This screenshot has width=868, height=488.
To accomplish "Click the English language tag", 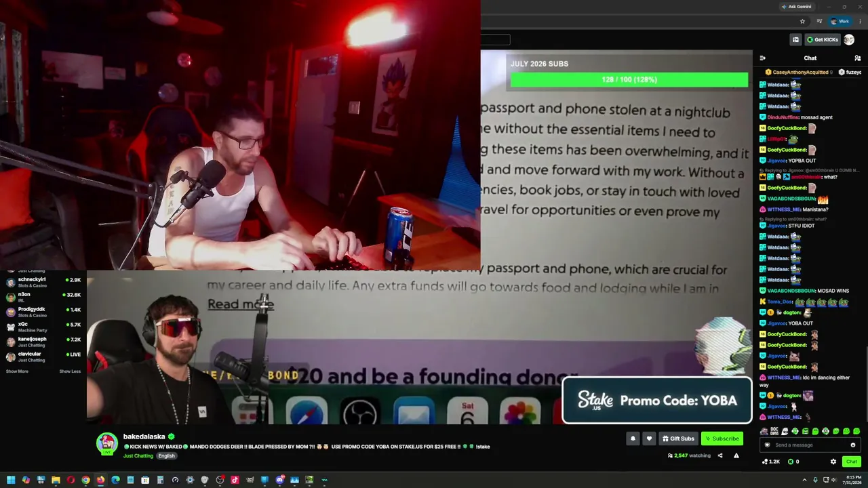I will point(167,456).
